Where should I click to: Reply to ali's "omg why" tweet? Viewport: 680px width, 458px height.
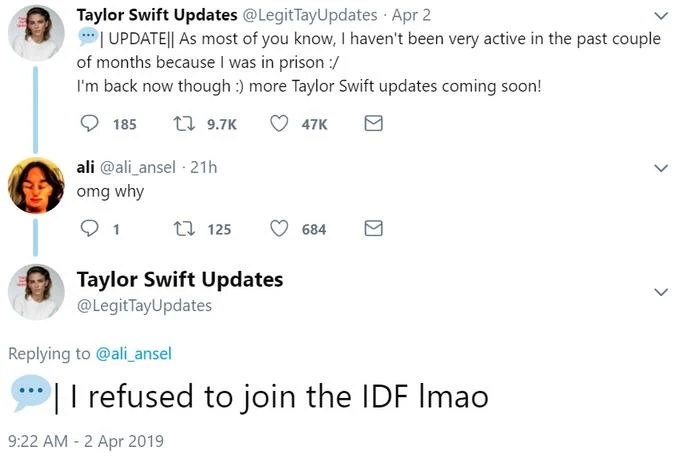(89, 229)
